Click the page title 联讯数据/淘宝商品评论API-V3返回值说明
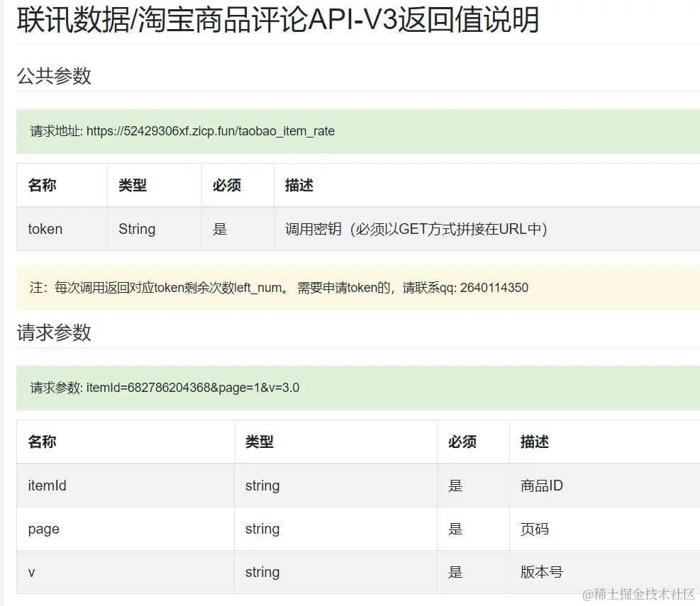The height and width of the screenshot is (606, 700). pyautogui.click(x=278, y=20)
